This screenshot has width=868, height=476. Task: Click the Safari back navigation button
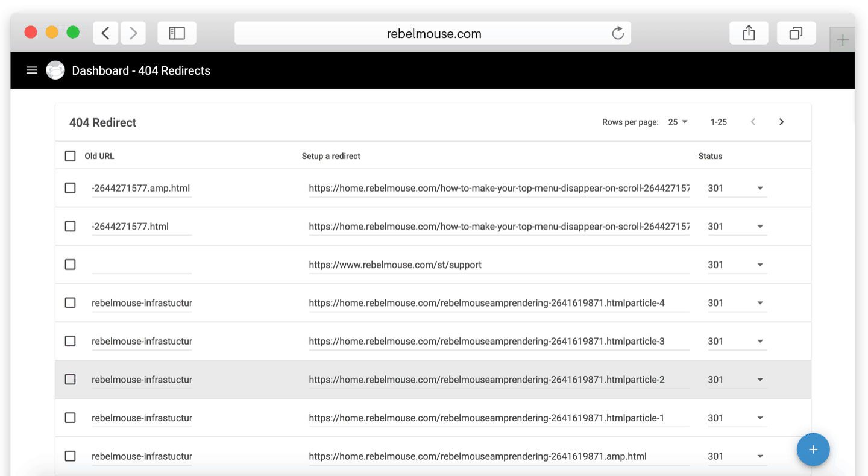tap(105, 33)
